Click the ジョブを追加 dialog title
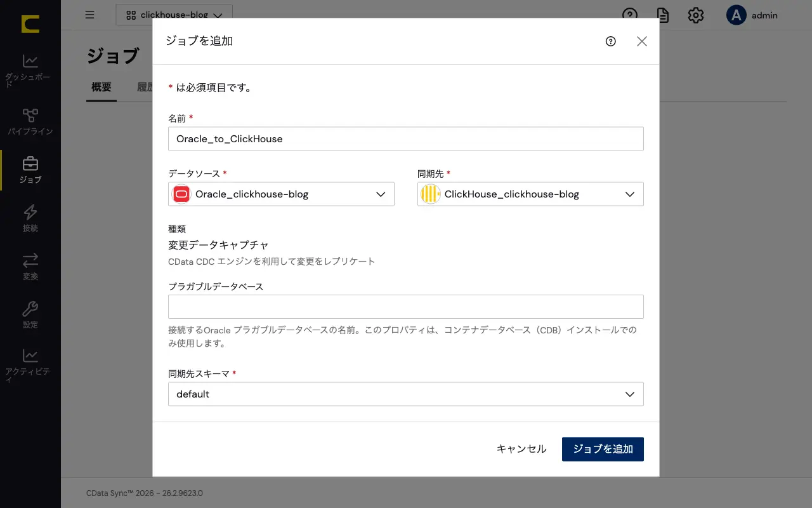812x508 pixels. (x=199, y=41)
